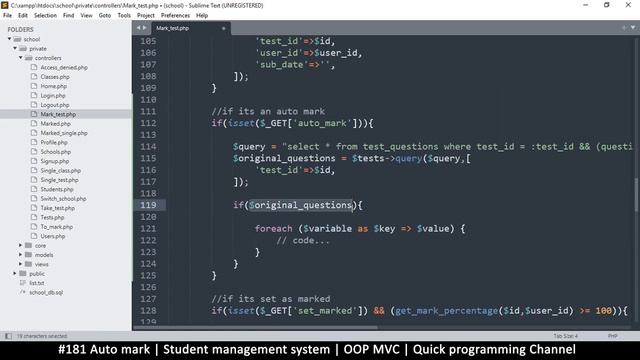
Task: Open Students.php in the sidebar
Action: tap(57, 189)
